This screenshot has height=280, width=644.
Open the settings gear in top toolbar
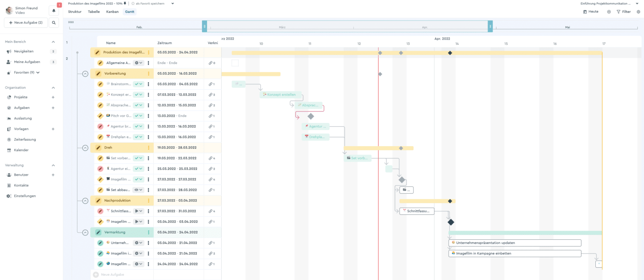tap(639, 12)
